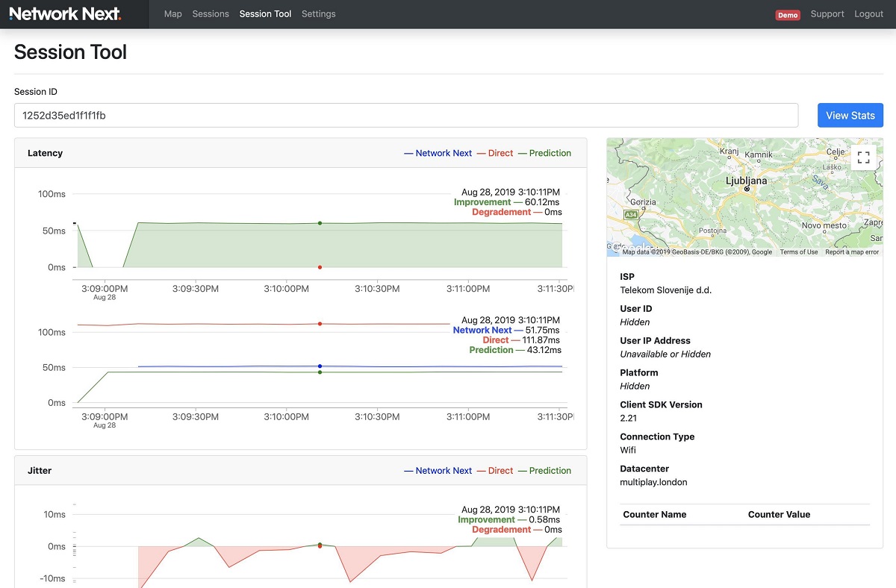896x588 pixels.
Task: Toggle Direct series in Latency legend
Action: click(x=495, y=153)
